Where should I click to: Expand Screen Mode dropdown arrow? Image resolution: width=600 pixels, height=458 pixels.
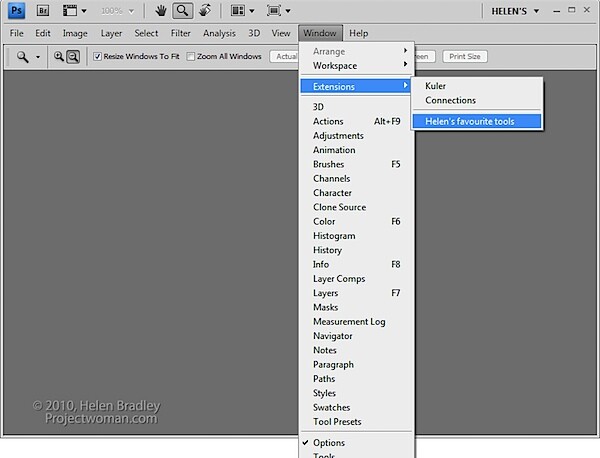pos(288,11)
